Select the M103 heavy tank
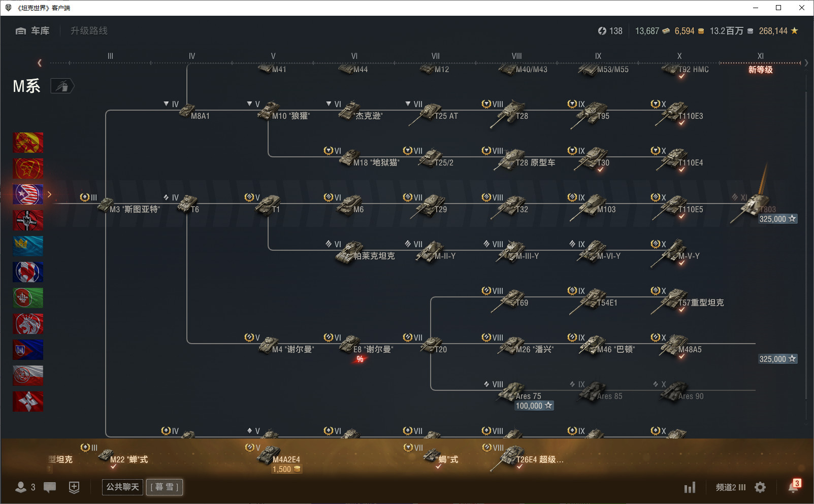 [593, 207]
